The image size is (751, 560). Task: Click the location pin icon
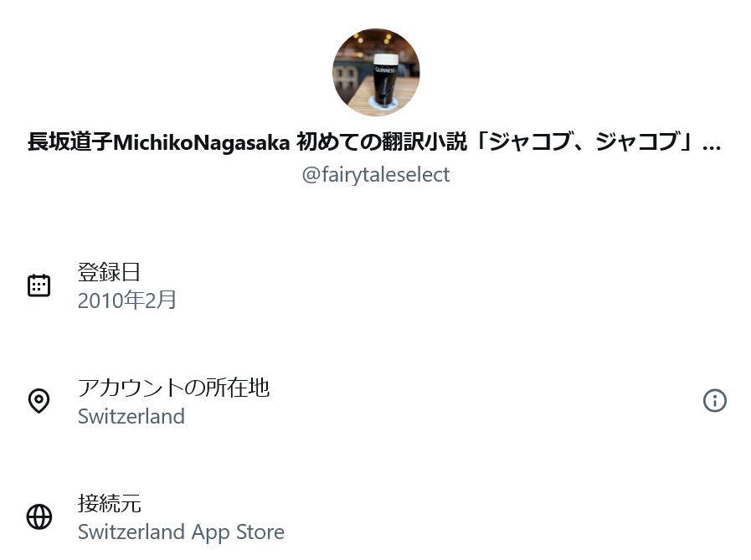click(39, 401)
